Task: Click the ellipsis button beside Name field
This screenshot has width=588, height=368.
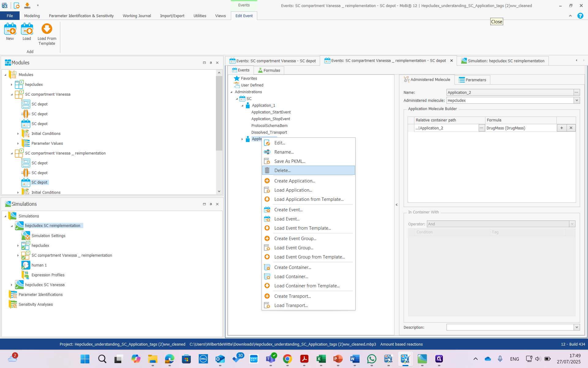Action: [576, 92]
